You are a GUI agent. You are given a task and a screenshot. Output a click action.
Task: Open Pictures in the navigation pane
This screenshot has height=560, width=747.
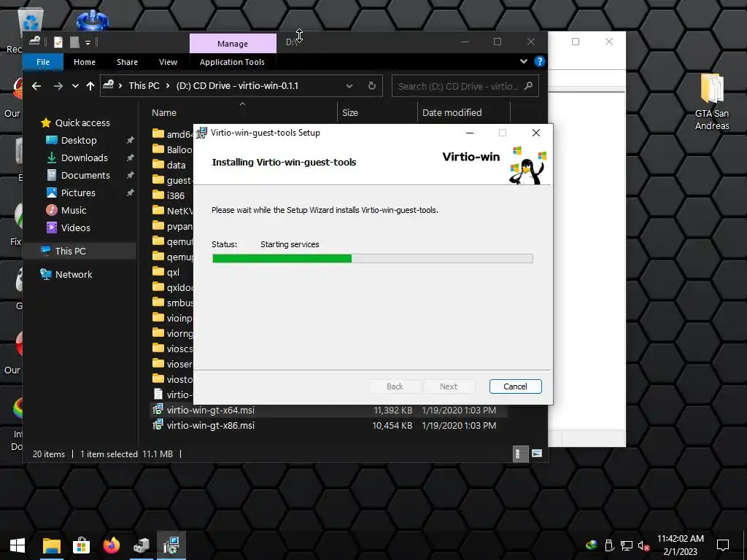click(78, 192)
